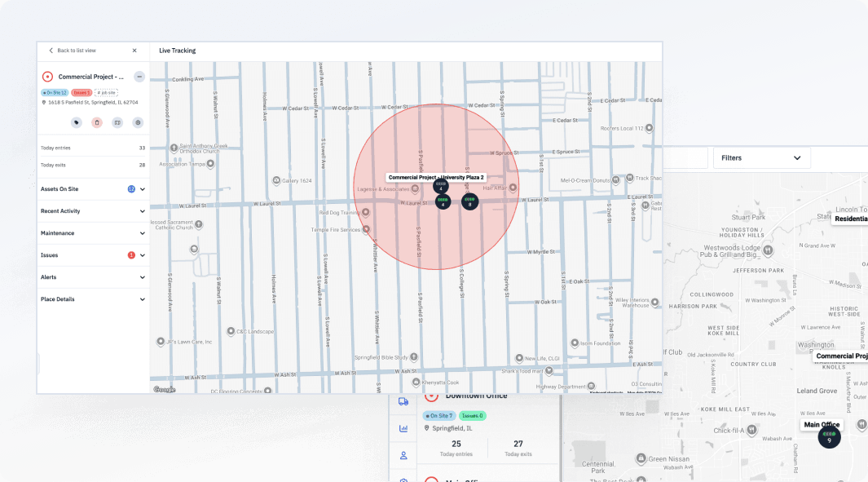Close the Commercial Project detail panel
The height and width of the screenshot is (482, 868).
134,51
